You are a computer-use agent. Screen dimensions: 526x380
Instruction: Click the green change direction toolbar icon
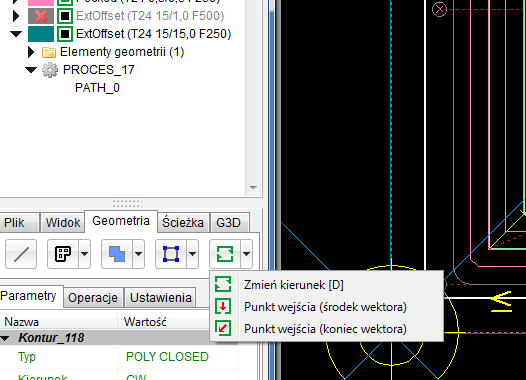pos(225,254)
